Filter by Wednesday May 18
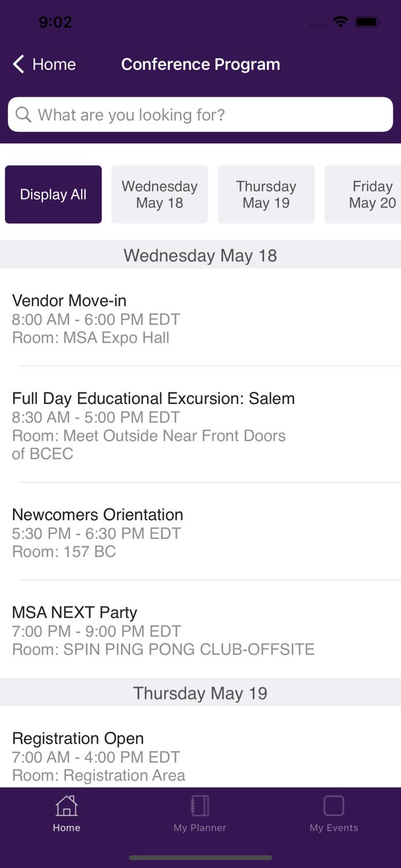The width and height of the screenshot is (401, 868). [x=160, y=194]
